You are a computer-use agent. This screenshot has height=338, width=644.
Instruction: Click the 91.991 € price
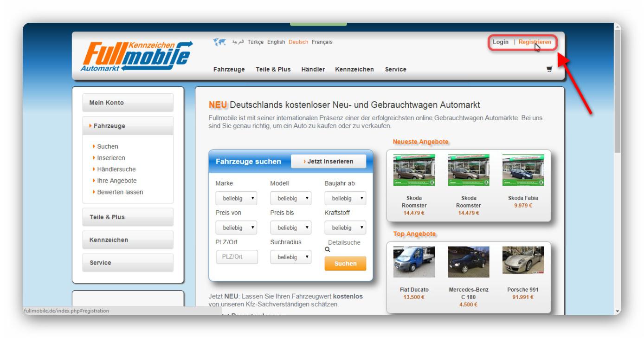[523, 297]
